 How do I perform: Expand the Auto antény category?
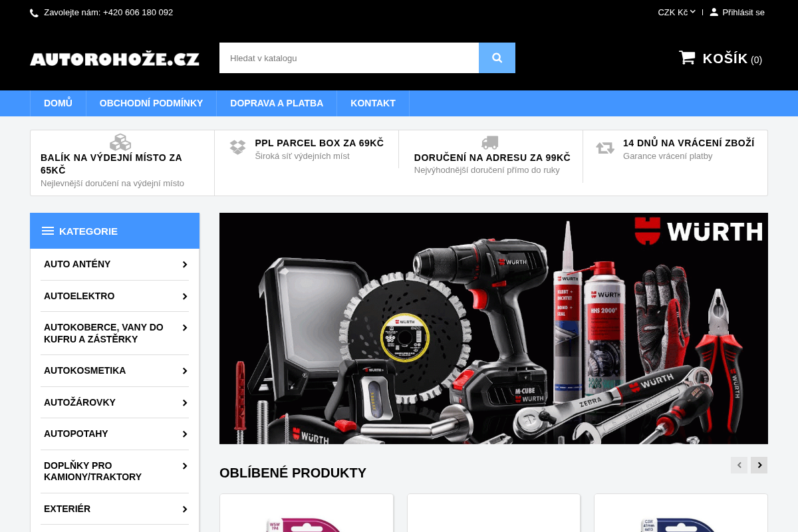coord(185,265)
